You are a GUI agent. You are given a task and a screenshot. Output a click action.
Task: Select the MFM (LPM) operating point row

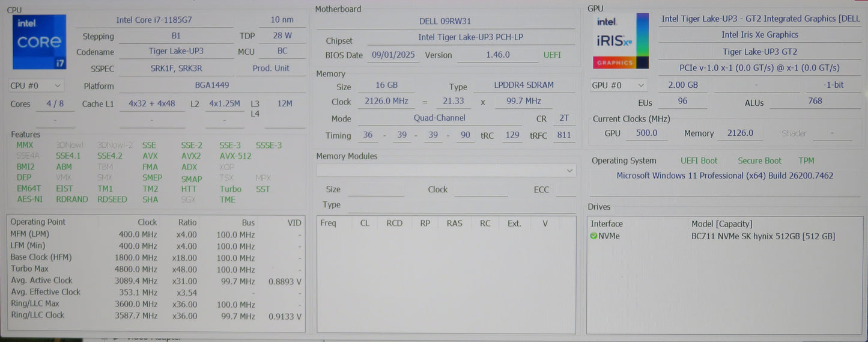[156, 234]
